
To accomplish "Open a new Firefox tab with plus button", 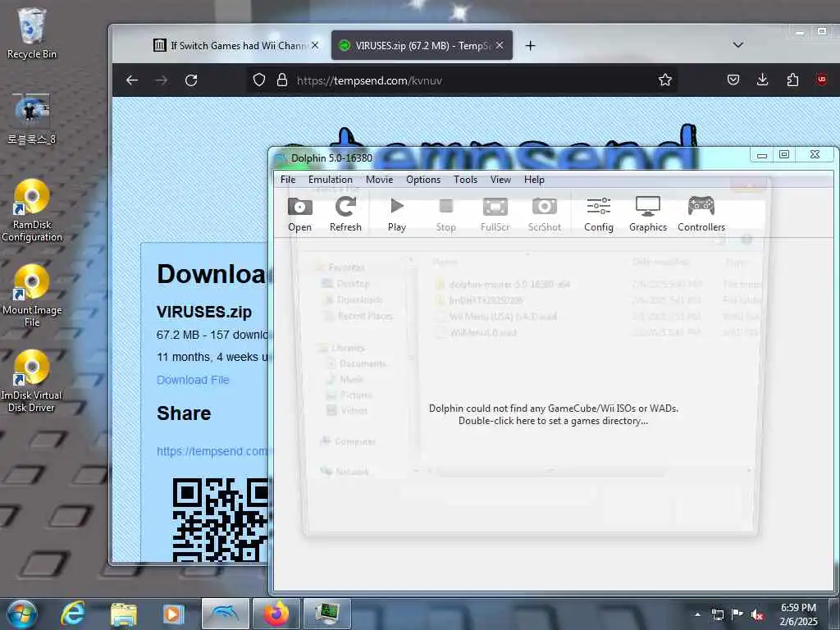I will tap(531, 46).
